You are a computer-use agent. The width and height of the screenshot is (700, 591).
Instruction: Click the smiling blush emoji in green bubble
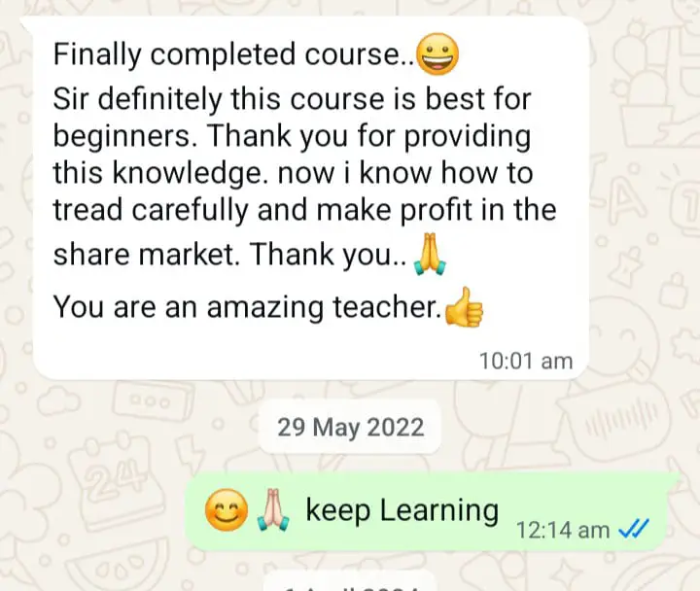pos(227,510)
